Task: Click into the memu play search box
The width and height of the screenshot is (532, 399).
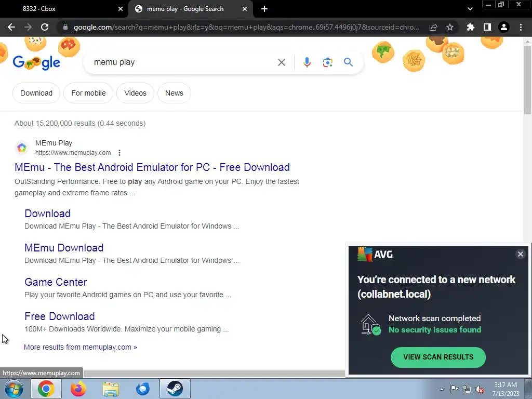Action: tap(181, 62)
